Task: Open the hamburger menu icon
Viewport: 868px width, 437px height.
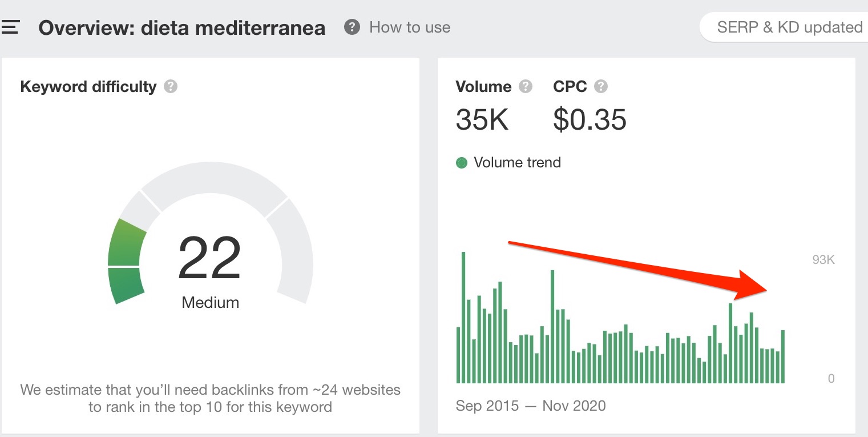Action: coord(10,27)
